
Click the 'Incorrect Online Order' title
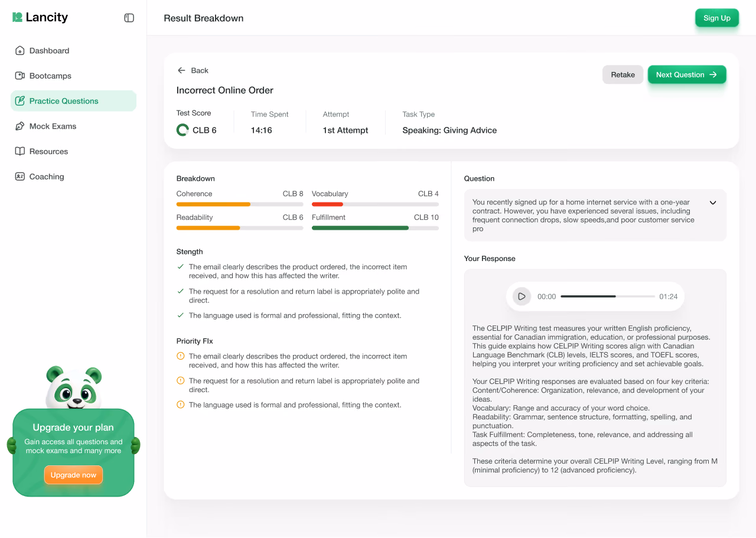click(225, 90)
